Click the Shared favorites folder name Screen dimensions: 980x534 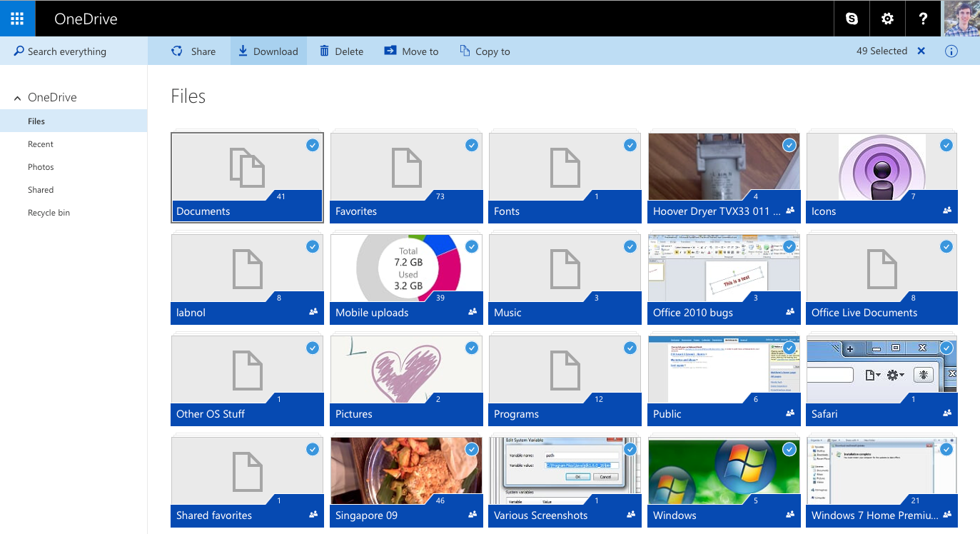click(x=214, y=515)
